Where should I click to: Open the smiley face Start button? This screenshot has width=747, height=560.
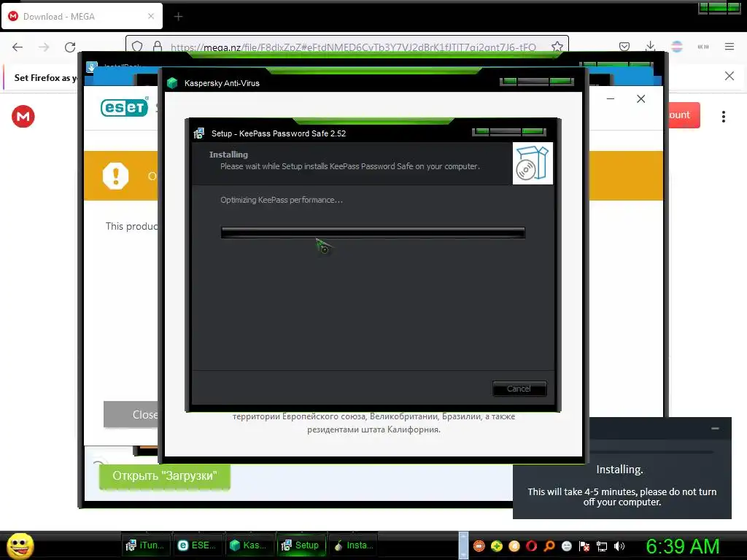click(x=20, y=545)
